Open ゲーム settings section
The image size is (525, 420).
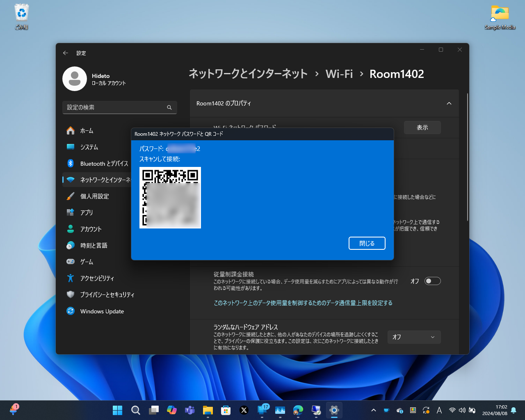pyautogui.click(x=86, y=262)
